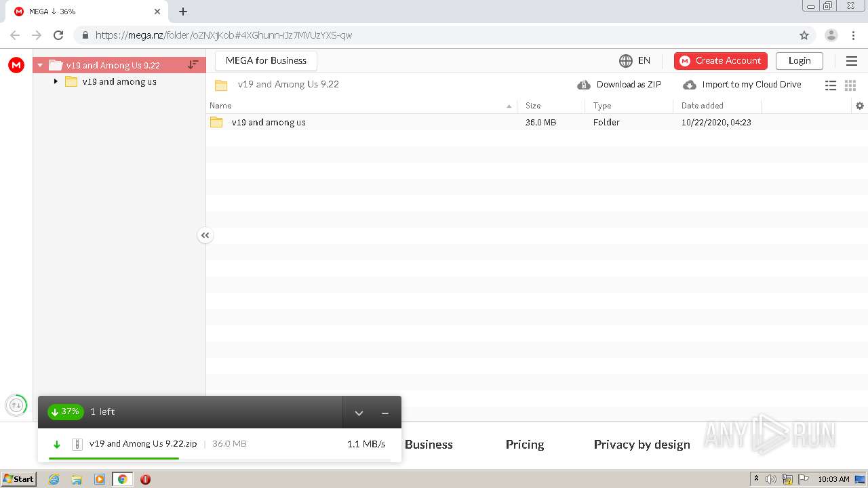Open media player from taskbar
Viewport: 868px width, 488px height.
(x=100, y=479)
